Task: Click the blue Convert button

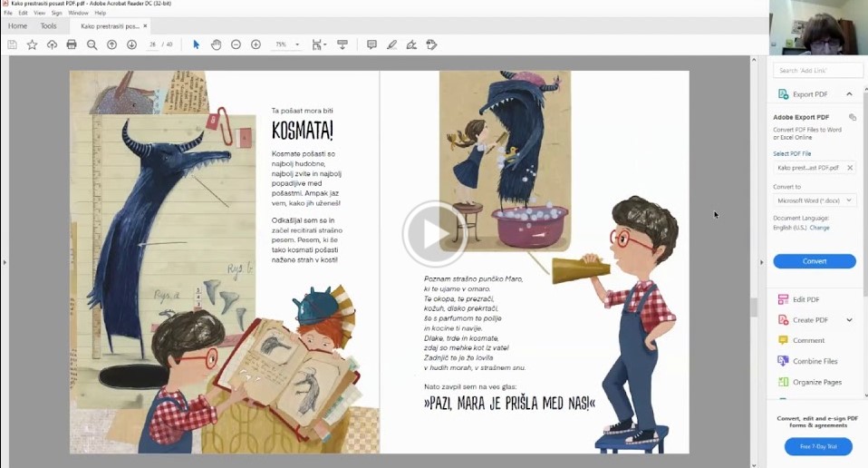Action: pyautogui.click(x=815, y=261)
